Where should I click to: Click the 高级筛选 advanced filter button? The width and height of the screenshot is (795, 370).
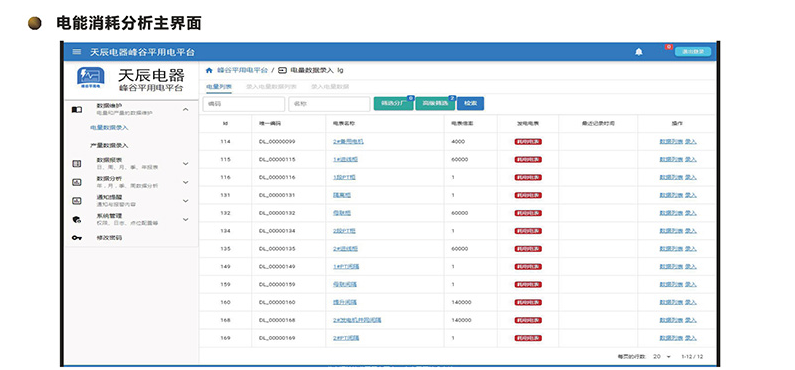tap(435, 103)
